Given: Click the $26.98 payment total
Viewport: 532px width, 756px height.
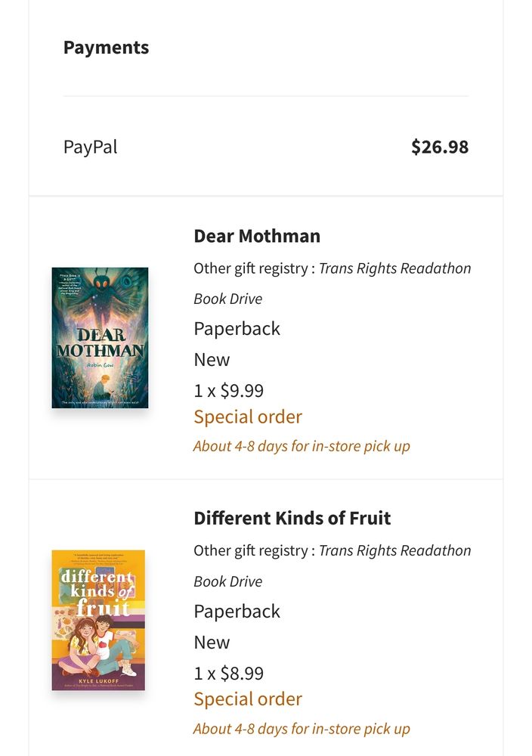Looking at the screenshot, I should (440, 147).
